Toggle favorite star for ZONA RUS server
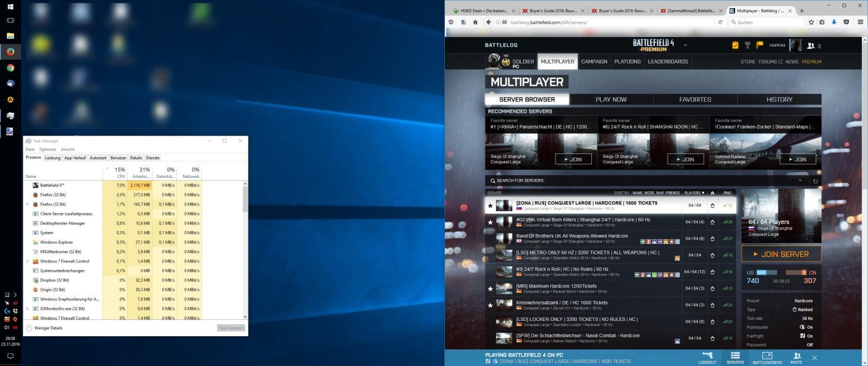Screen dimensions: 868x366 pyautogui.click(x=490, y=206)
